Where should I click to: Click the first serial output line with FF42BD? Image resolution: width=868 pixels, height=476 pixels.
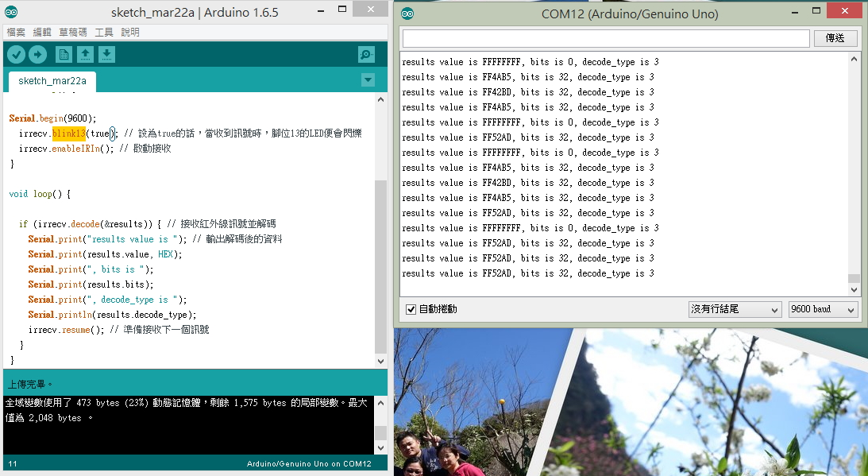tap(528, 92)
